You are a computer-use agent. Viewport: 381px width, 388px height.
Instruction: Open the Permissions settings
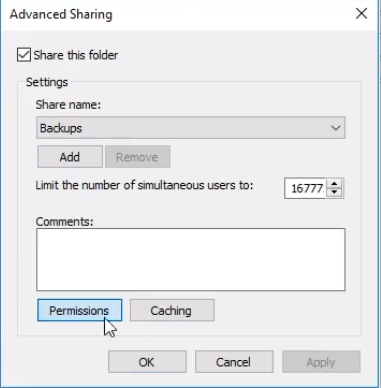click(x=79, y=310)
